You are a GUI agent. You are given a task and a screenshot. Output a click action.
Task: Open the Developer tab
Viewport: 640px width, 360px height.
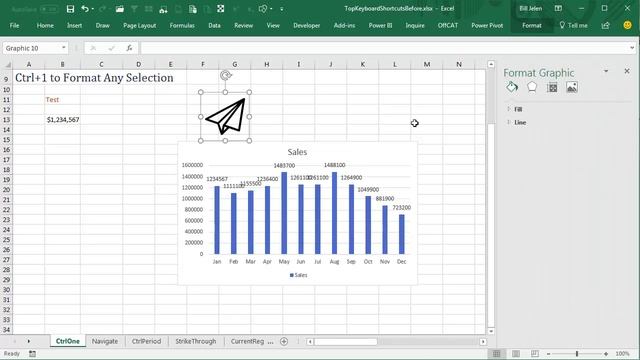pyautogui.click(x=307, y=25)
